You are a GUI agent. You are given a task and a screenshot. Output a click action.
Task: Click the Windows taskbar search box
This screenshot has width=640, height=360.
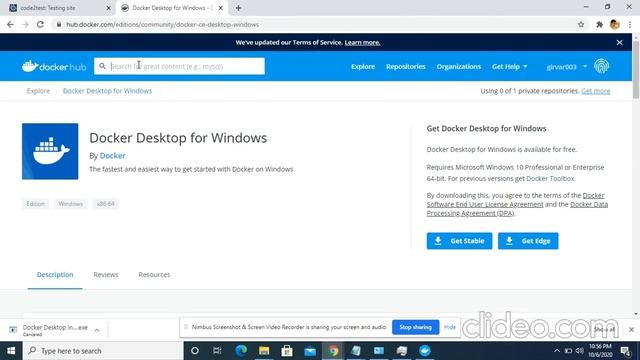102,351
